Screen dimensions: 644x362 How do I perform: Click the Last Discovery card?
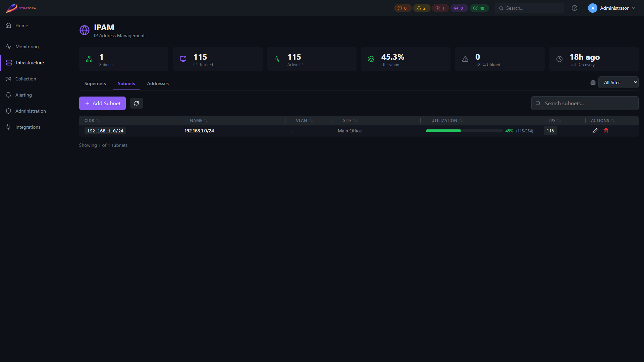594,59
